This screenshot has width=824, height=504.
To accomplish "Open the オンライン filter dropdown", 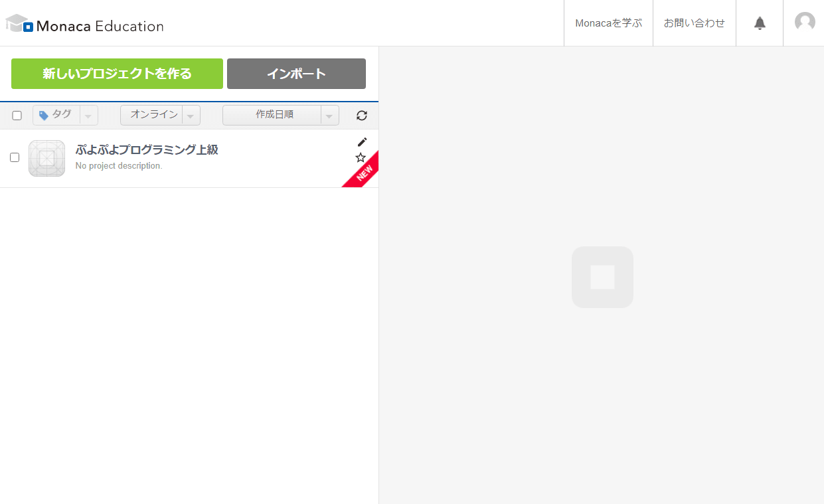I will [x=160, y=115].
